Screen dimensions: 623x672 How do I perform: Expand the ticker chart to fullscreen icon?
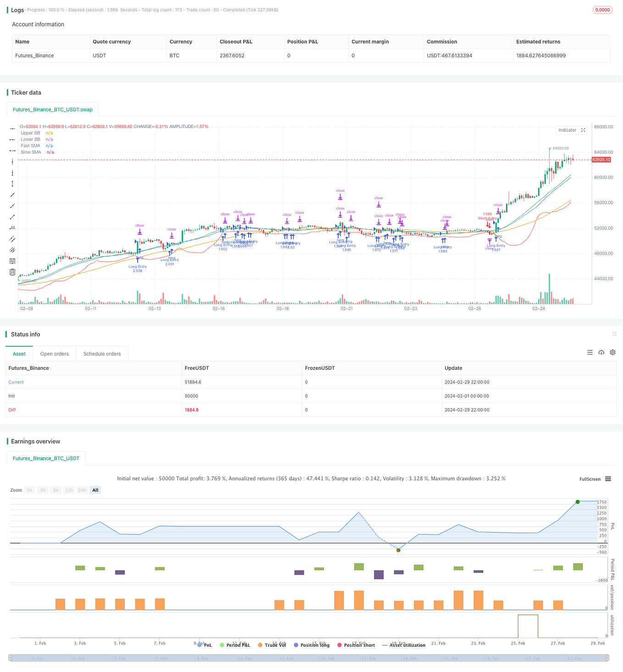(583, 130)
